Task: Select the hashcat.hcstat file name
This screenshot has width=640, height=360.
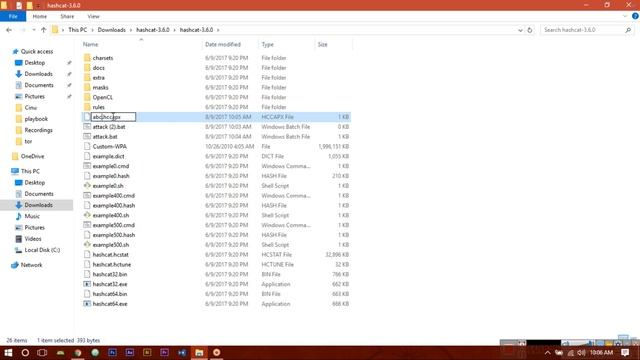Action: point(111,255)
